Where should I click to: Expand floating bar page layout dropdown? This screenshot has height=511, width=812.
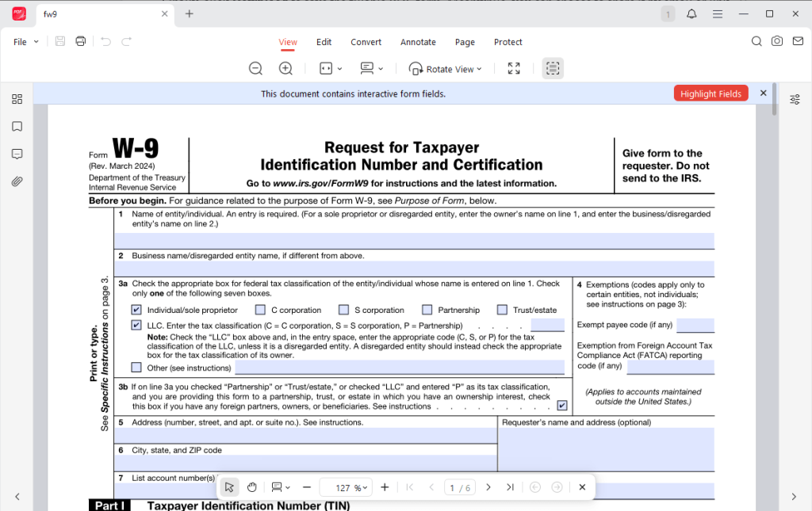pos(288,488)
